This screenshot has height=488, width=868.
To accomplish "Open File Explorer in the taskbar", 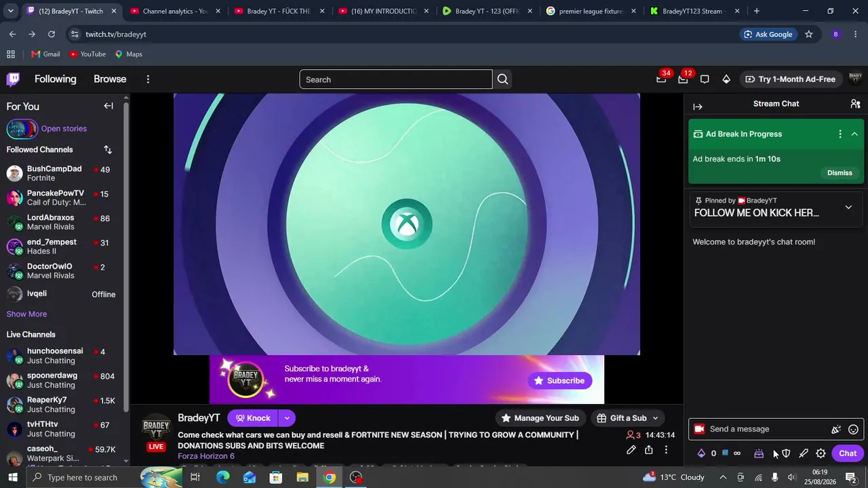I will tap(302, 478).
